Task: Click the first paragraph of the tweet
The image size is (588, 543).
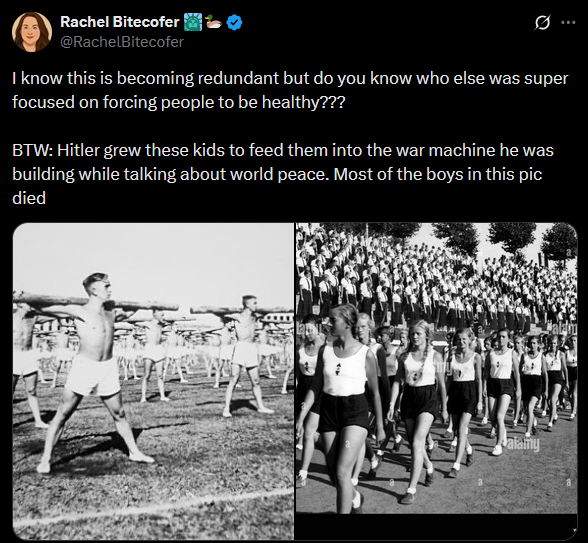Action: (290, 90)
